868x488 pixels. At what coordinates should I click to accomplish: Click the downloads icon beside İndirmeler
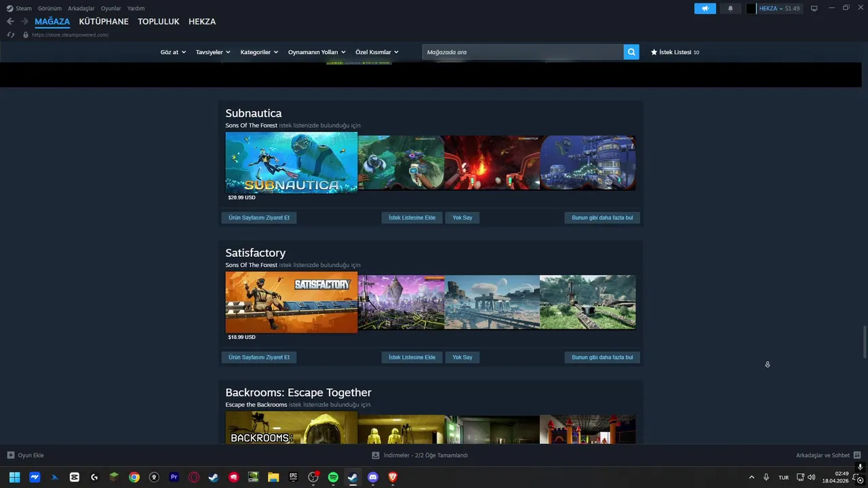coord(376,455)
